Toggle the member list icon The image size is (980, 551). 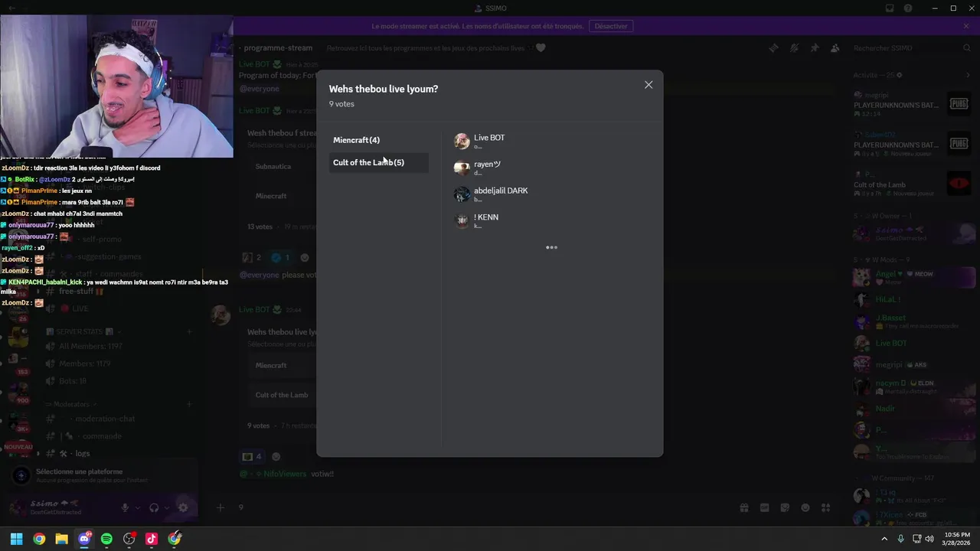835,47
